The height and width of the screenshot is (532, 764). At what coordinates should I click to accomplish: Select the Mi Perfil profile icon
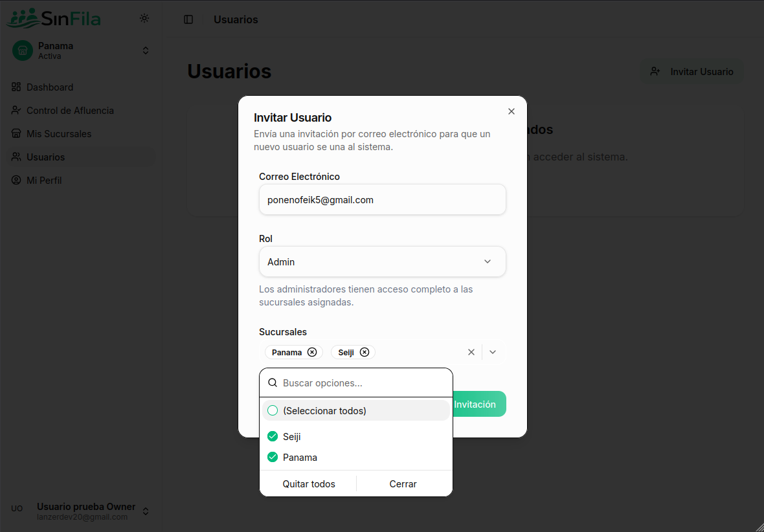[x=15, y=180]
